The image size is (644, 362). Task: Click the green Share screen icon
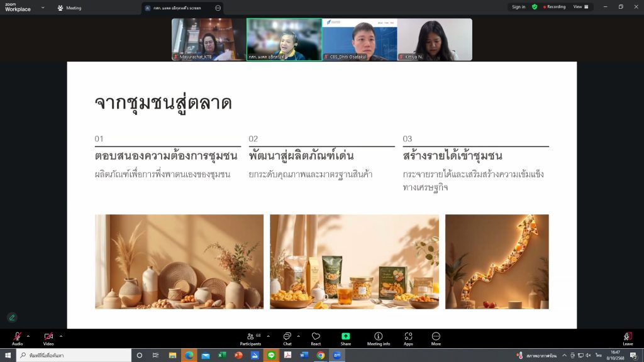[345, 338]
